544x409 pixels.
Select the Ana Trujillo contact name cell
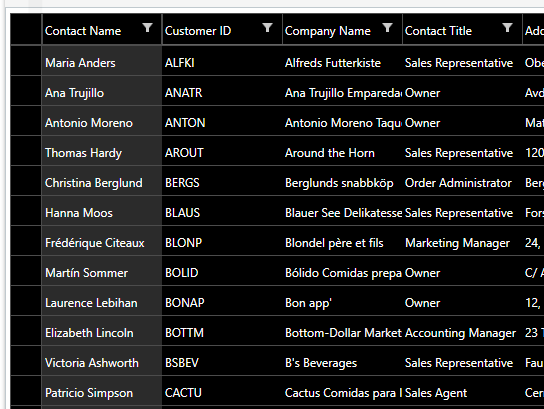pos(102,91)
